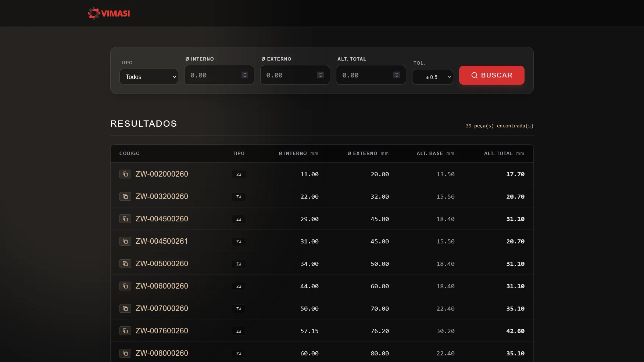
Task: Click total height value 17.70
Action: 515,174
